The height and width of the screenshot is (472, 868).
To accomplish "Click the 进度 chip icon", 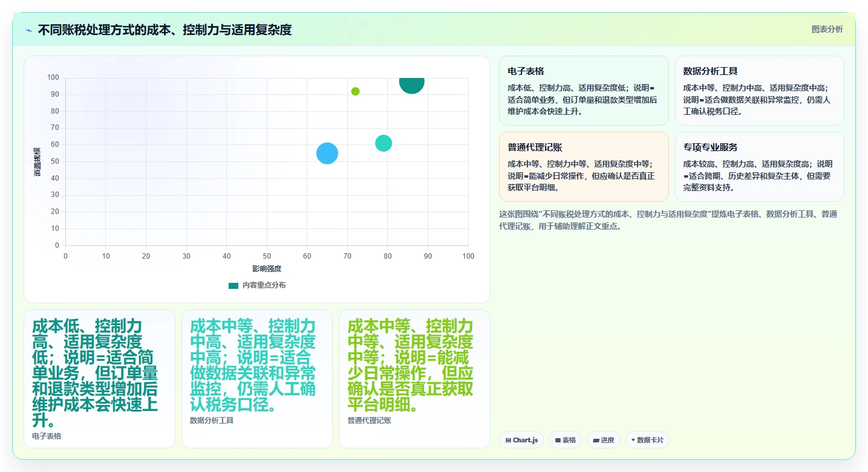I will (596, 440).
